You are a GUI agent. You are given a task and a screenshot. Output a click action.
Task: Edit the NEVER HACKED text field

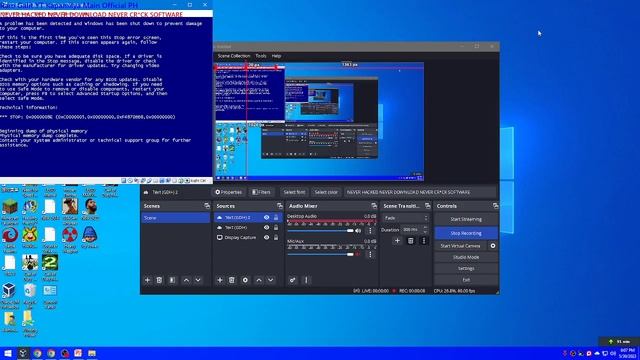[x=420, y=192]
